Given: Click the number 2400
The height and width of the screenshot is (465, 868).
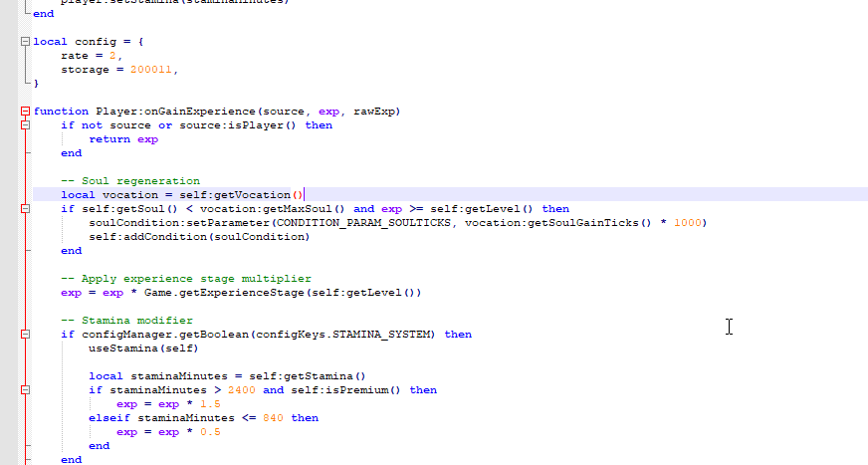Looking at the screenshot, I should [241, 390].
